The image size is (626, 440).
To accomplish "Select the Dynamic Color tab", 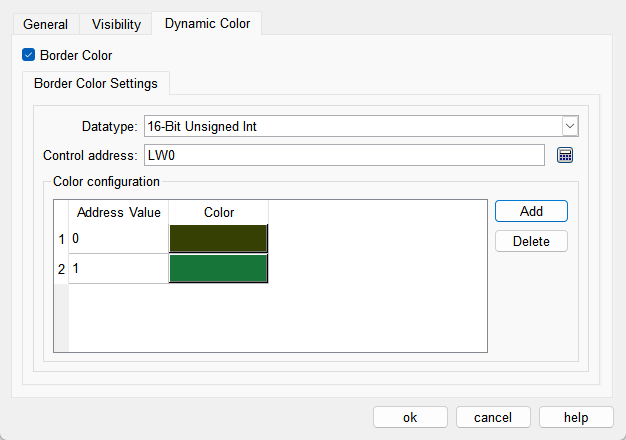I will (x=207, y=23).
